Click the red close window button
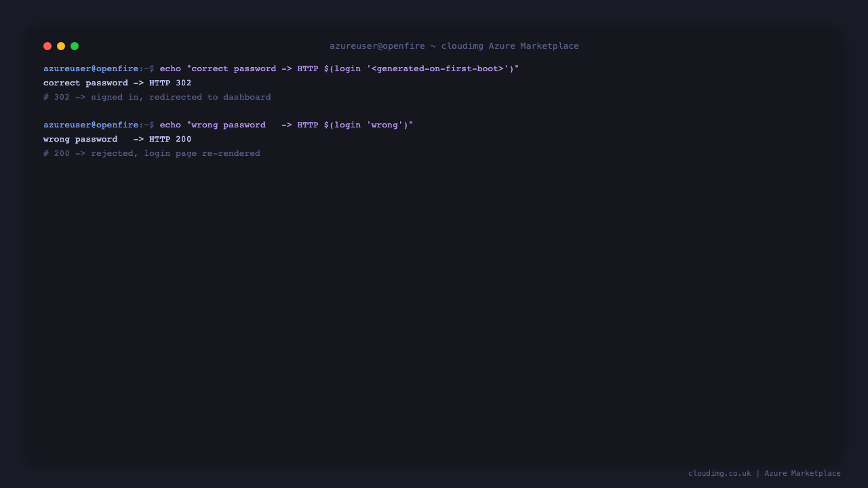This screenshot has height=488, width=868. coord(47,46)
